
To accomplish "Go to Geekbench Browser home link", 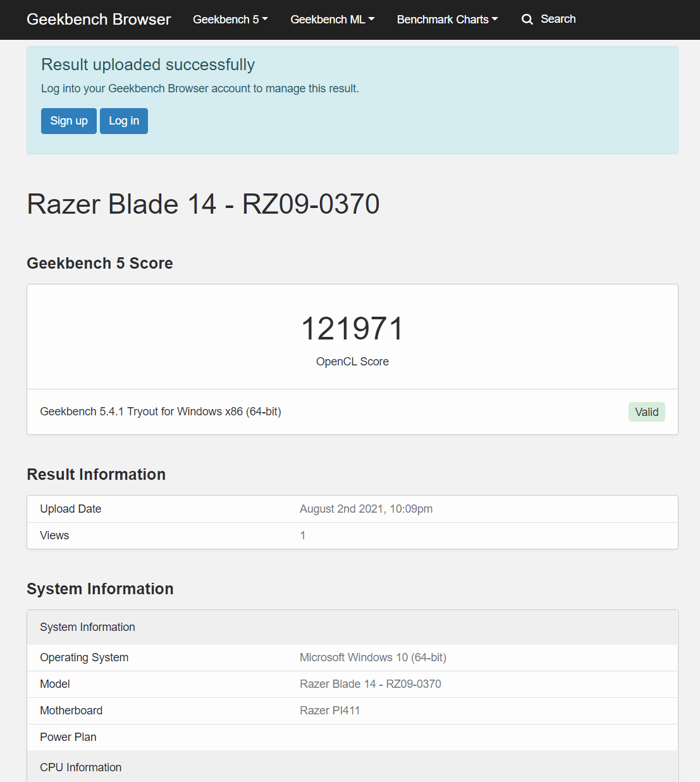I will pos(99,20).
